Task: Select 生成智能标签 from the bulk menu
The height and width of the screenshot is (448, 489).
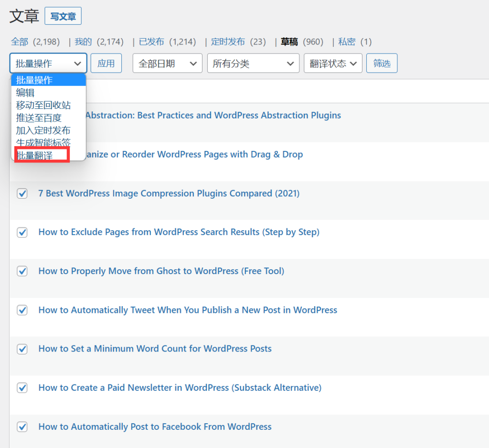Action: point(43,142)
